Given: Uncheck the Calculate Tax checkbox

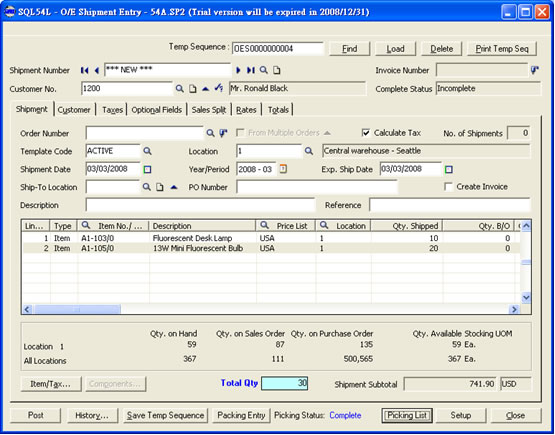Looking at the screenshot, I should [366, 133].
